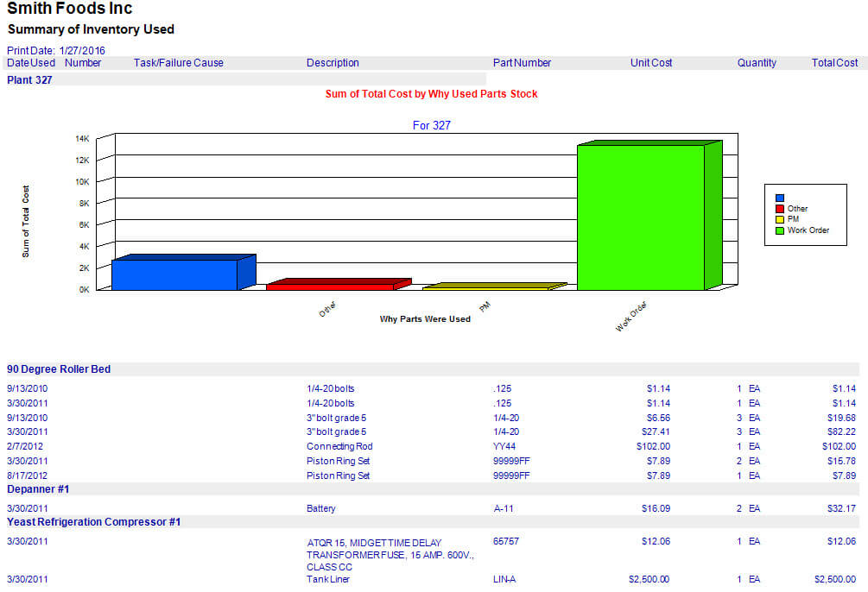Click the Piston Ring Set description dated 8/17/2012
The width and height of the screenshot is (868, 592).
(x=339, y=475)
